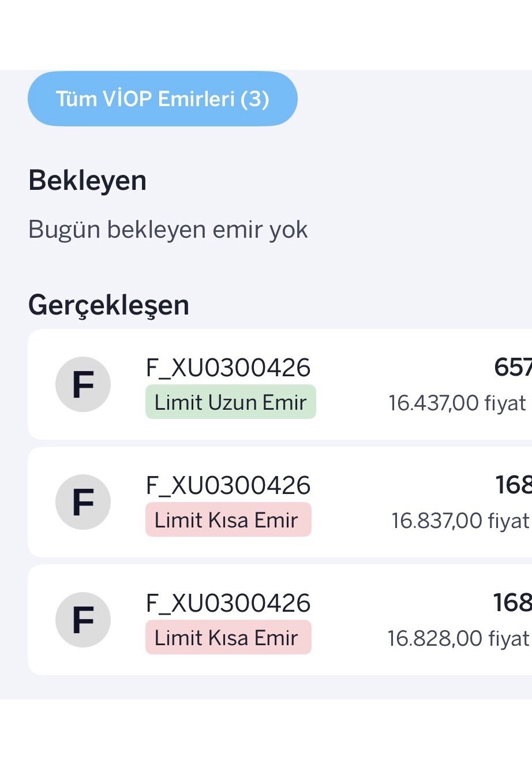Viewport: 532px width, 771px height.
Task: Tap F icon beside the 16.828,00 order
Action: (83, 620)
